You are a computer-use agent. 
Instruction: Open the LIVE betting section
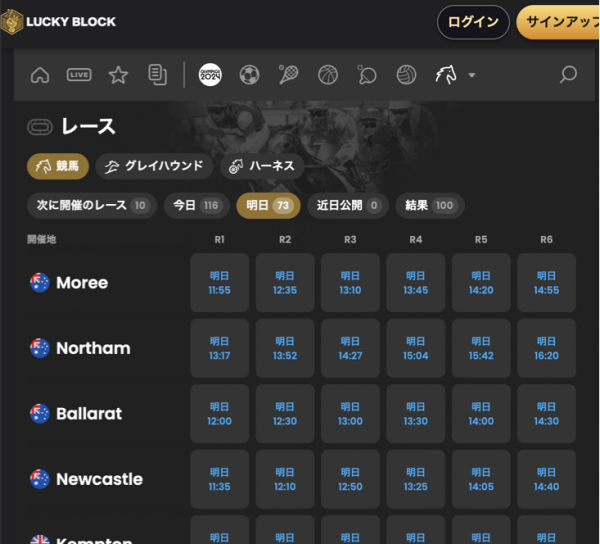(x=79, y=75)
